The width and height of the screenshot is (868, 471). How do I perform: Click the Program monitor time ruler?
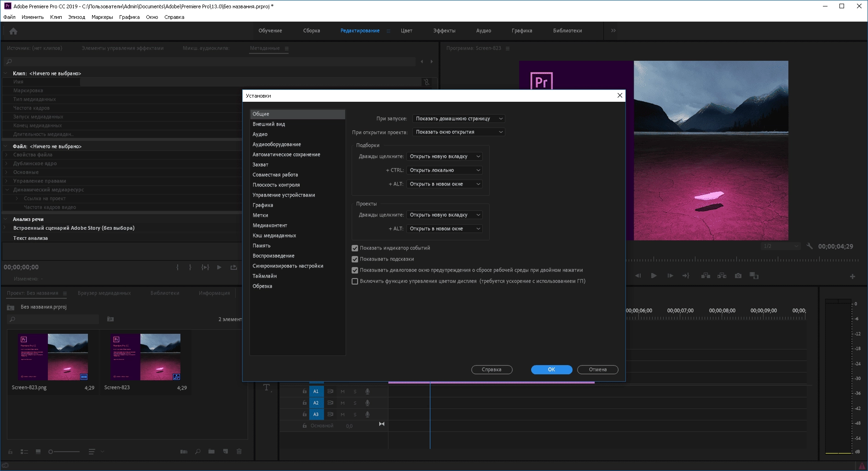point(742,260)
